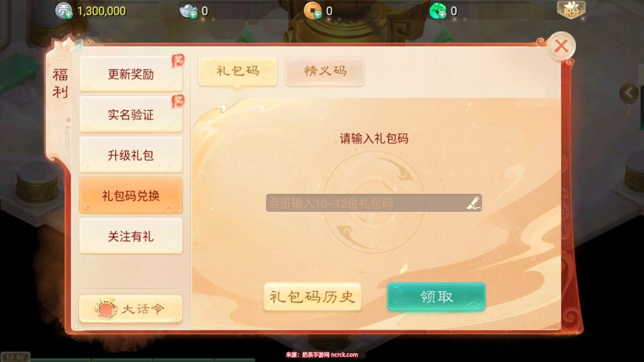This screenshot has height=362, width=644.
Task: Open the 积分 points badge
Action: pos(571,10)
